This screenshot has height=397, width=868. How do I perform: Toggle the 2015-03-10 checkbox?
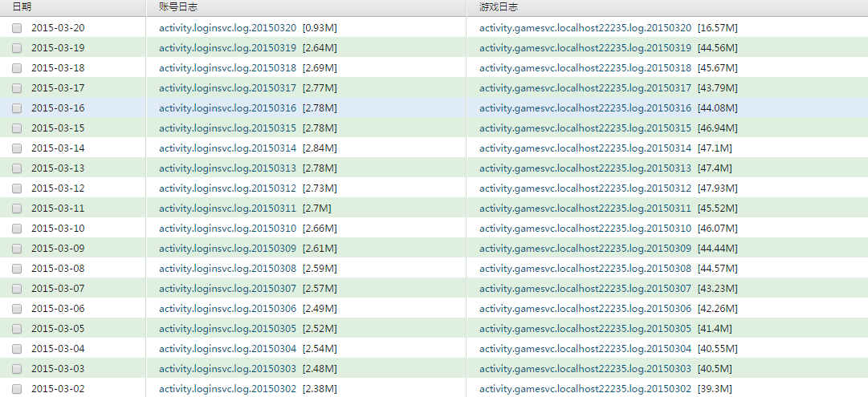pyautogui.click(x=17, y=229)
